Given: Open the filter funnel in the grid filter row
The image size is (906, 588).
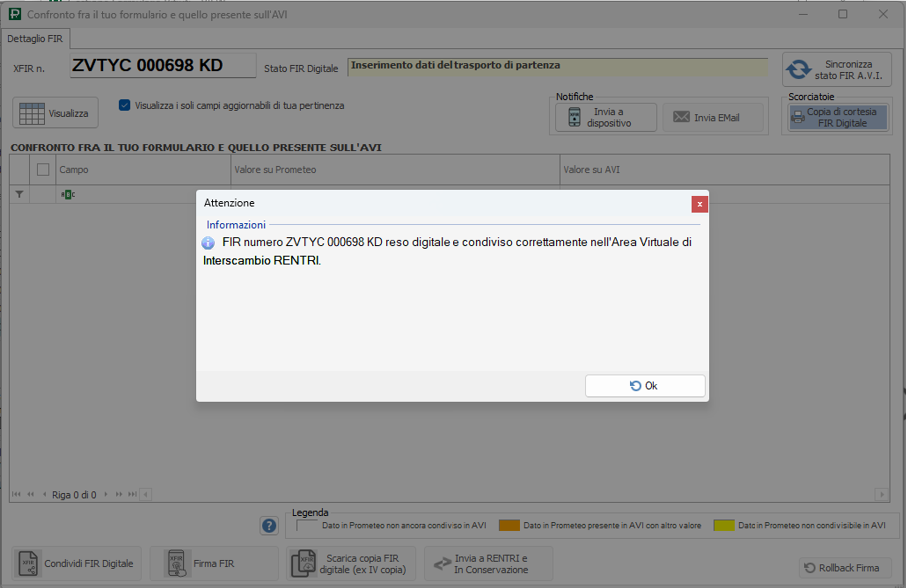Looking at the screenshot, I should (19, 195).
